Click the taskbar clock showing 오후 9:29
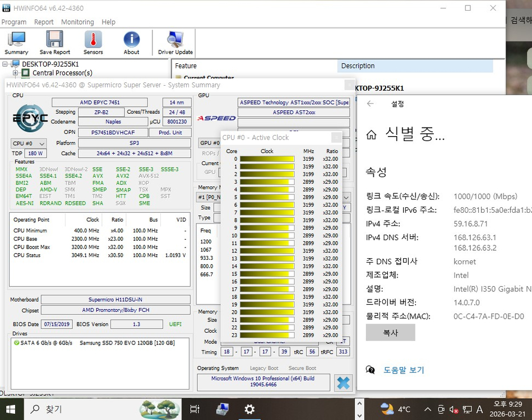The image size is (532, 420). tap(507, 409)
